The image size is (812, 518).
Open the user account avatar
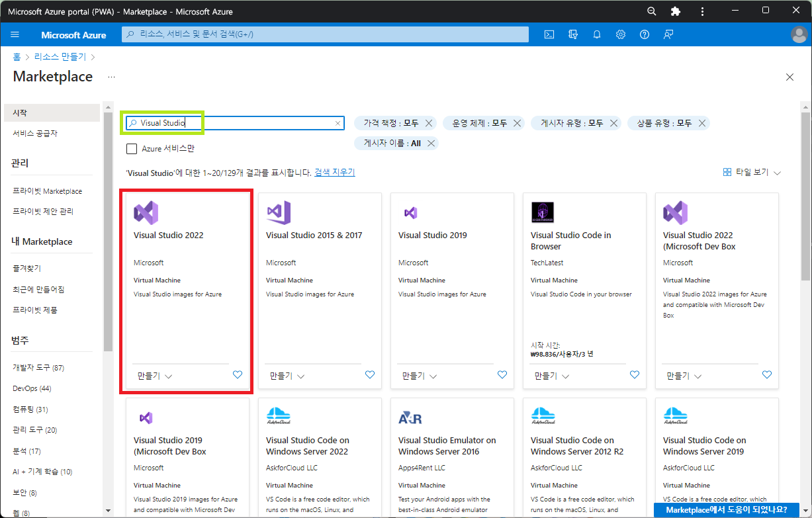[x=799, y=34]
